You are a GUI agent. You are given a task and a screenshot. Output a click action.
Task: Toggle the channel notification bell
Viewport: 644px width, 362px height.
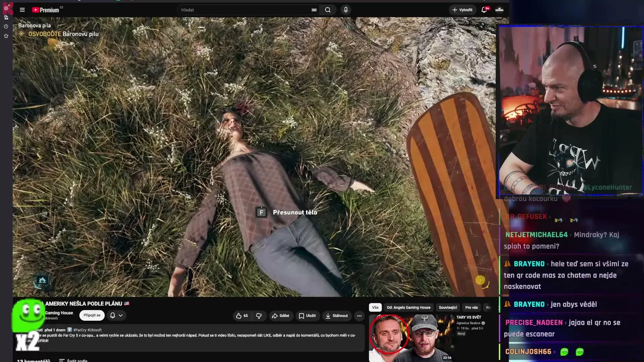[113, 315]
